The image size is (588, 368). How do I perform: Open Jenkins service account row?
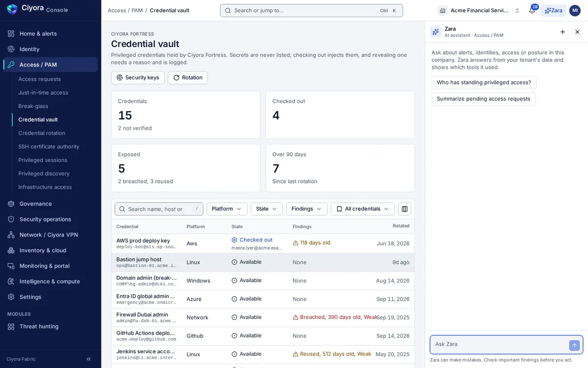pos(263,354)
